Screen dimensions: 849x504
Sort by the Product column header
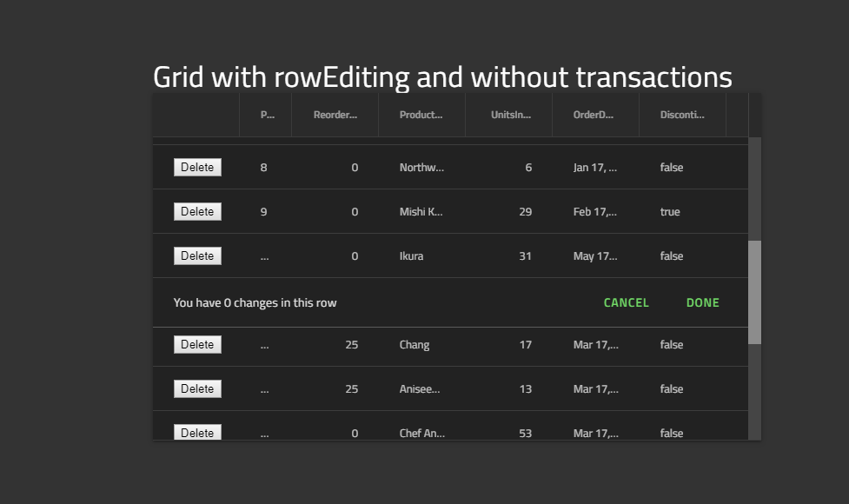pos(421,114)
